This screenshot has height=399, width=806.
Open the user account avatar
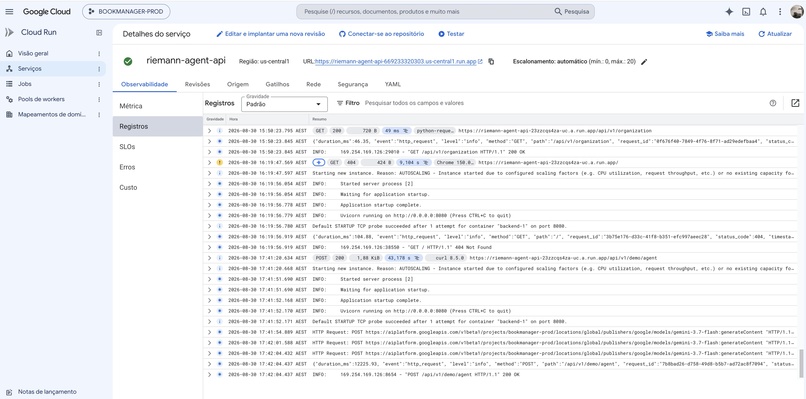pyautogui.click(x=797, y=11)
